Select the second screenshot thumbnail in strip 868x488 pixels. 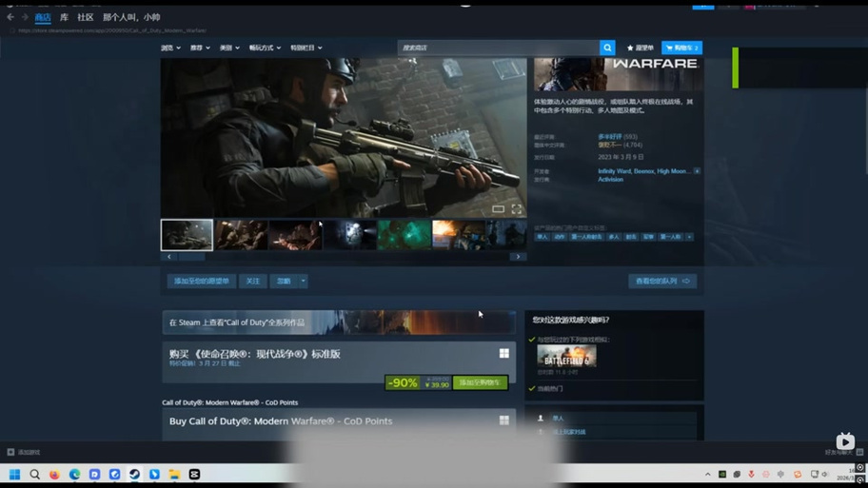242,235
